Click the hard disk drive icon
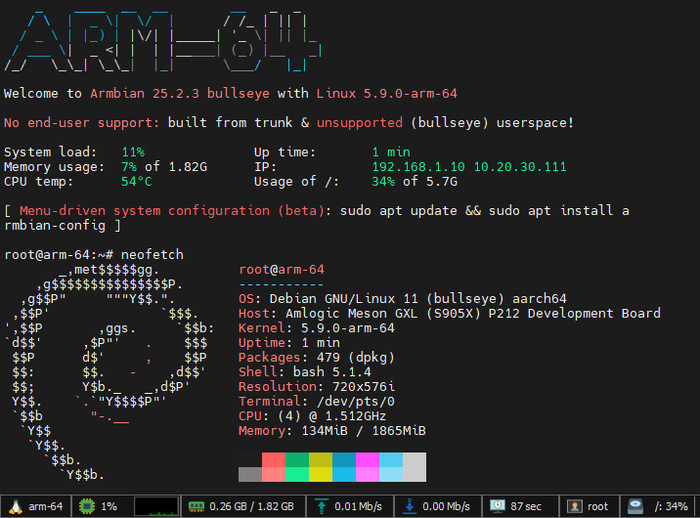This screenshot has width=700, height=518. [635, 506]
